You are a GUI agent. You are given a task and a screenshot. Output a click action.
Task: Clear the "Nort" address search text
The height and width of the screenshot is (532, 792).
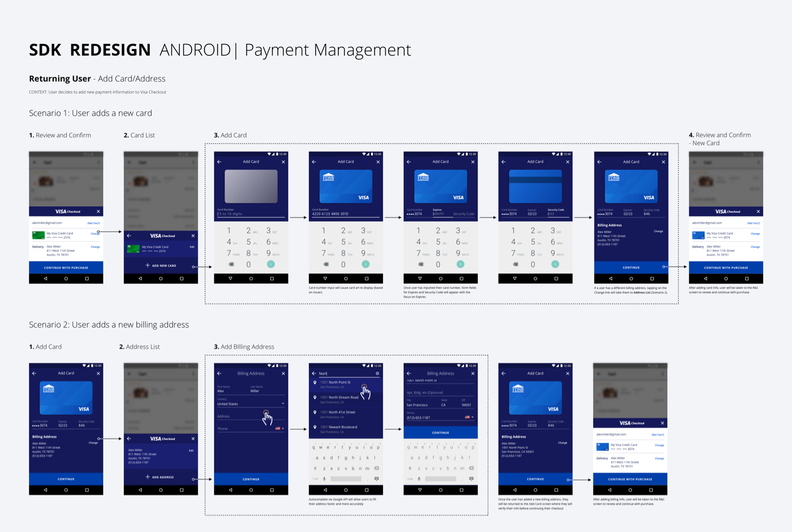377,373
